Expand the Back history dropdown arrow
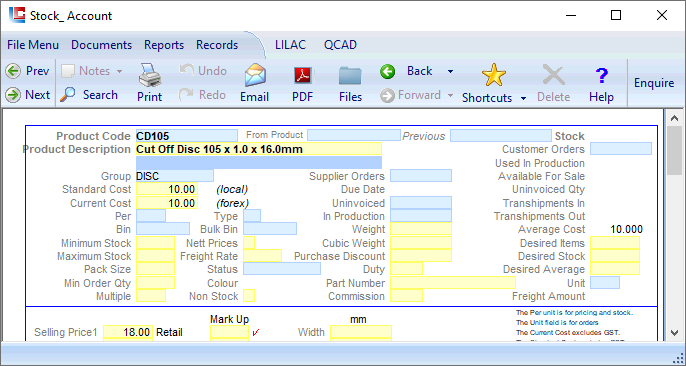The image size is (686, 366). pos(450,71)
